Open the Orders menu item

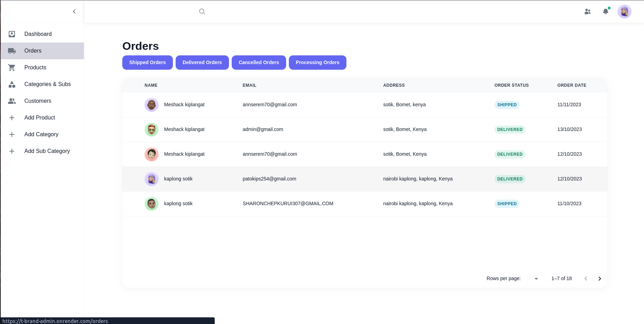pyautogui.click(x=33, y=51)
